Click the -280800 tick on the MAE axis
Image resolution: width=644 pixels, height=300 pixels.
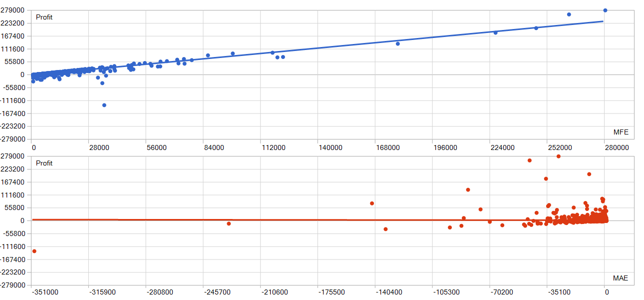(160, 292)
